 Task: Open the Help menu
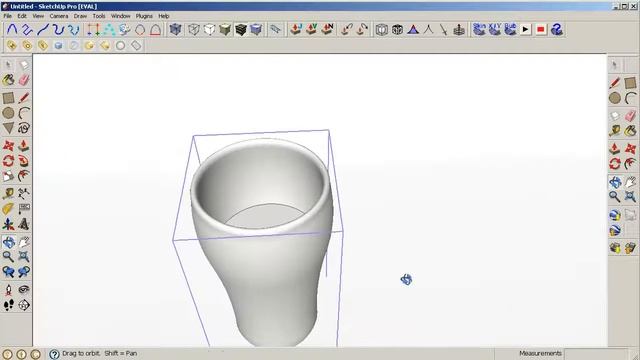(x=164, y=16)
